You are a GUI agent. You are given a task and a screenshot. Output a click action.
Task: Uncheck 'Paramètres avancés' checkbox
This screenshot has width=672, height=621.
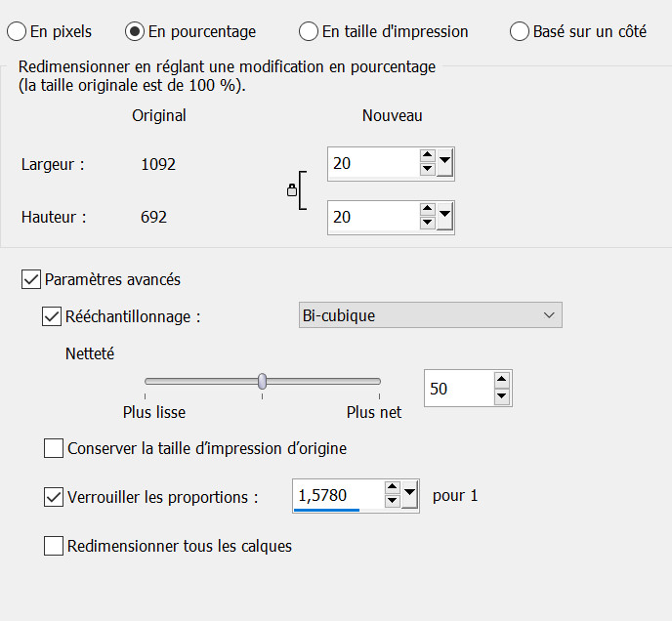31,280
